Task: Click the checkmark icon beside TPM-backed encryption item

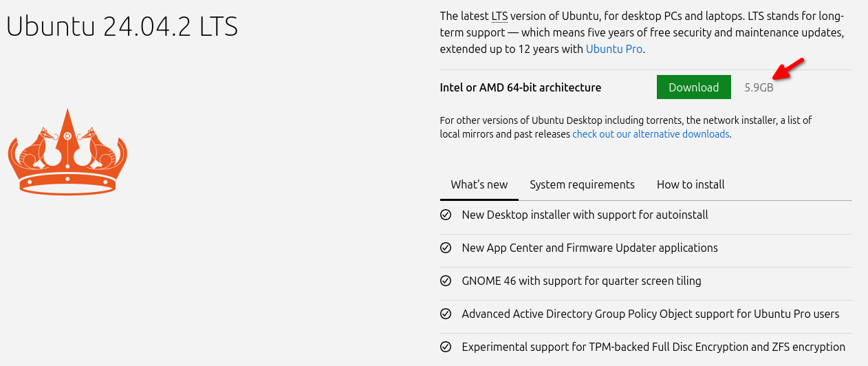Action: click(x=446, y=347)
